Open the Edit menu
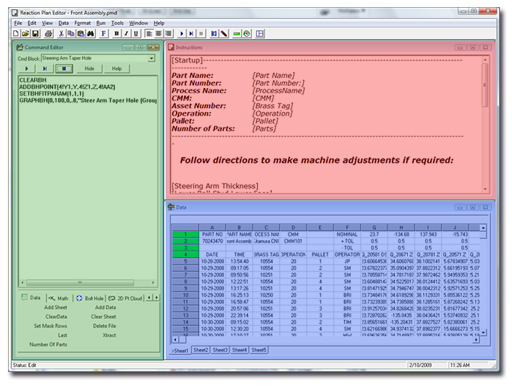The width and height of the screenshot is (512, 386). (32, 23)
